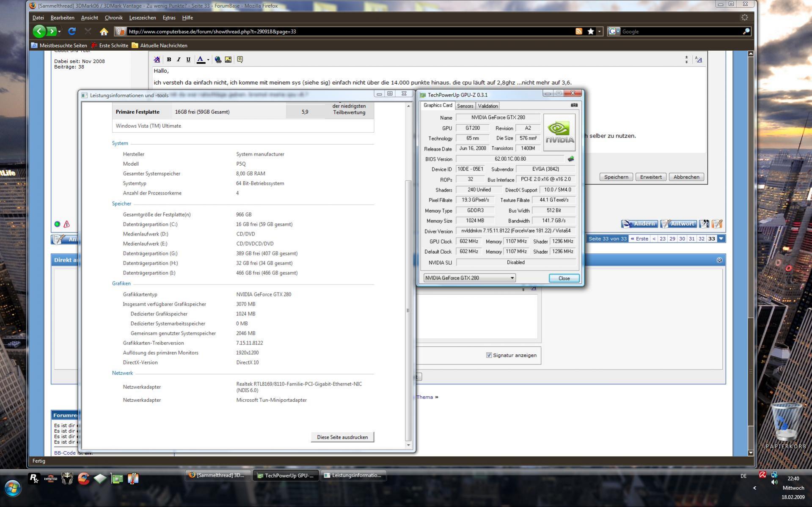
Task: Open the NVIDIA GeForce GTX 280 card dropdown
Action: click(x=469, y=278)
